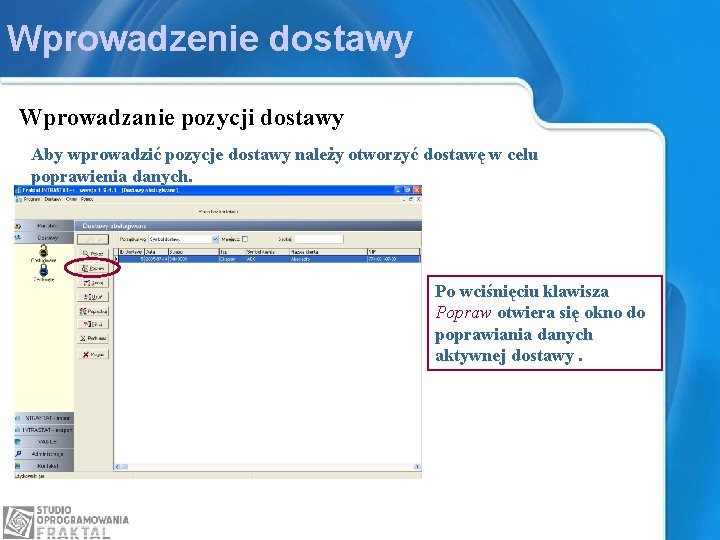
Task: Click the application icon in the title bar
Action: (18, 190)
